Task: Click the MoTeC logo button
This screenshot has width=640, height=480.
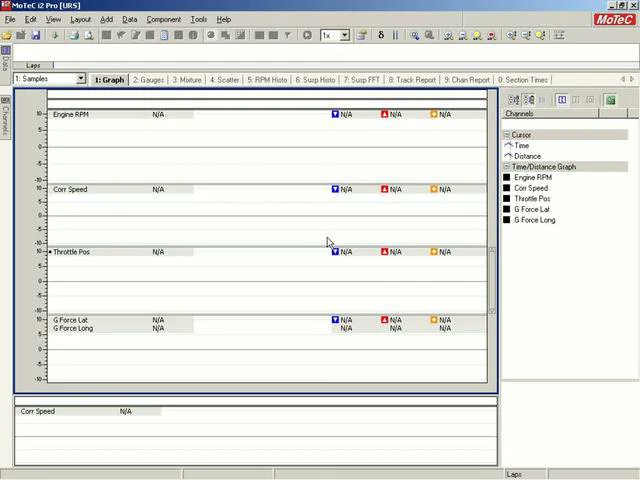Action: (x=614, y=19)
